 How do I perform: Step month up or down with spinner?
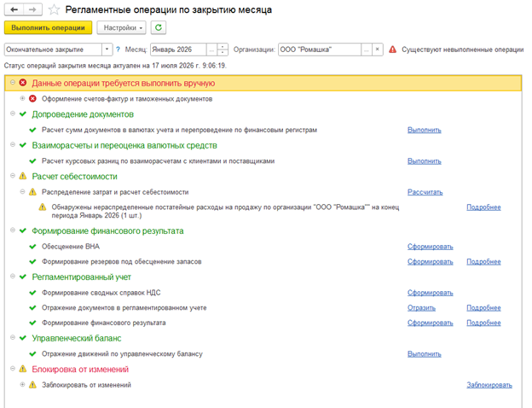[223, 50]
